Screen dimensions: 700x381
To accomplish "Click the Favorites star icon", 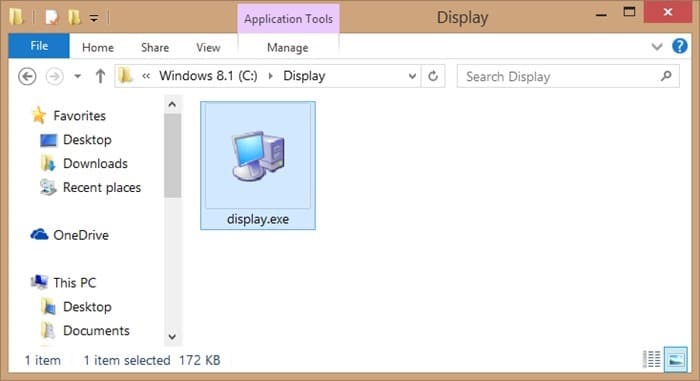I will [x=39, y=115].
